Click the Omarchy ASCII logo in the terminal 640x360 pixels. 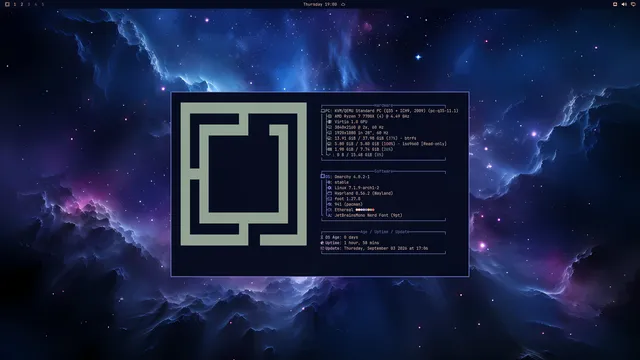[x=244, y=174]
